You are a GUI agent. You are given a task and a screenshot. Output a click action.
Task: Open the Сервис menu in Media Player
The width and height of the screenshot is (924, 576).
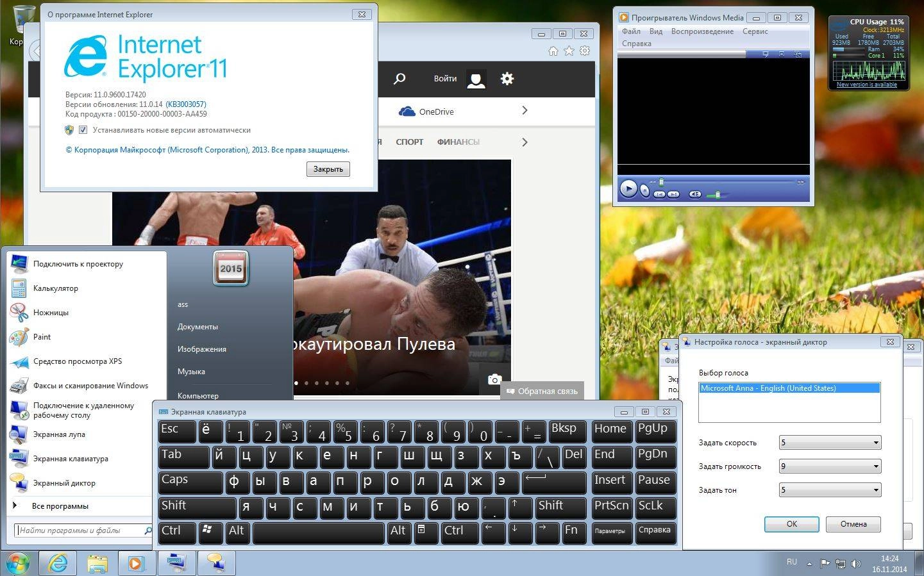click(755, 31)
